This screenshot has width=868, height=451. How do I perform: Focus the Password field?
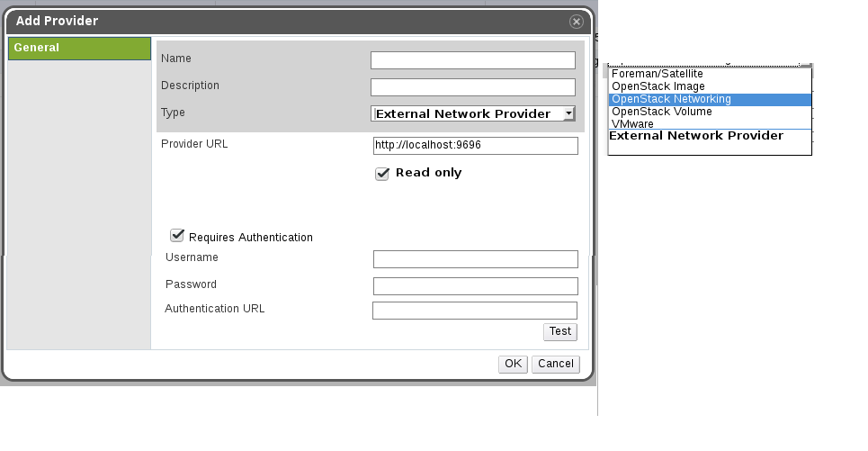[475, 286]
